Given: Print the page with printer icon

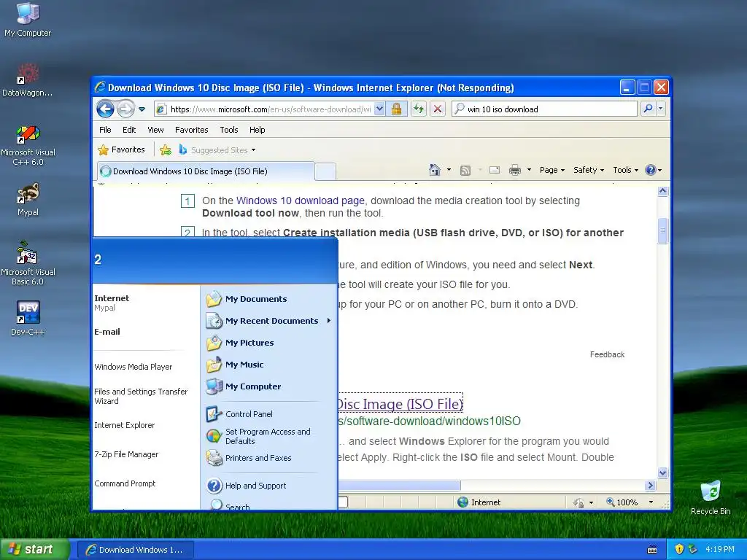Looking at the screenshot, I should (515, 170).
